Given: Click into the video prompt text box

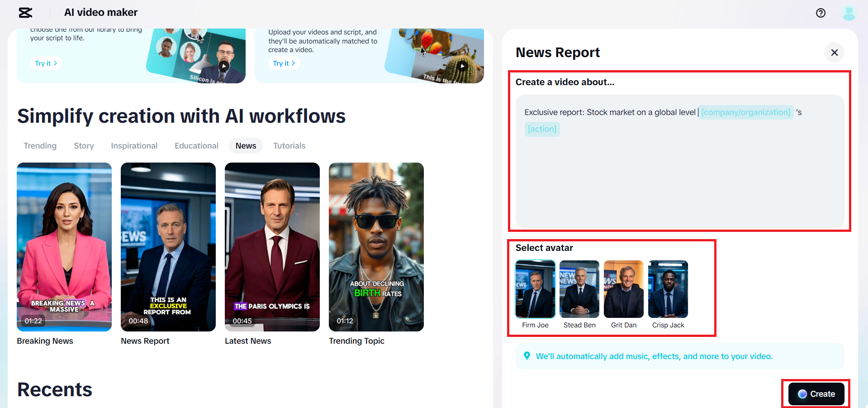Looking at the screenshot, I should click(680, 162).
